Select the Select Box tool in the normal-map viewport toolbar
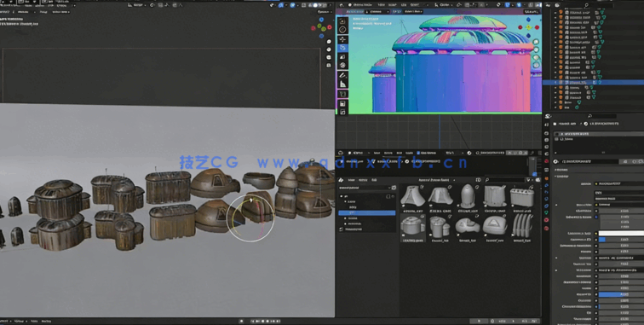 [342, 21]
